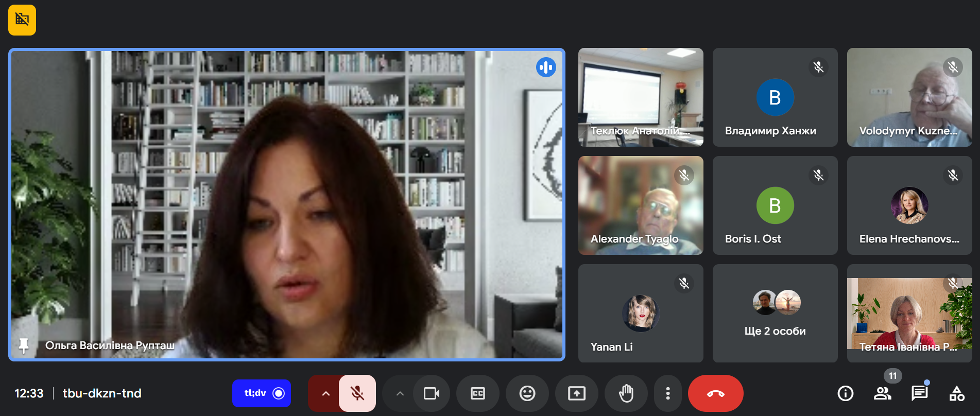
Task: Open the three-dot more options menu
Action: coord(667,393)
